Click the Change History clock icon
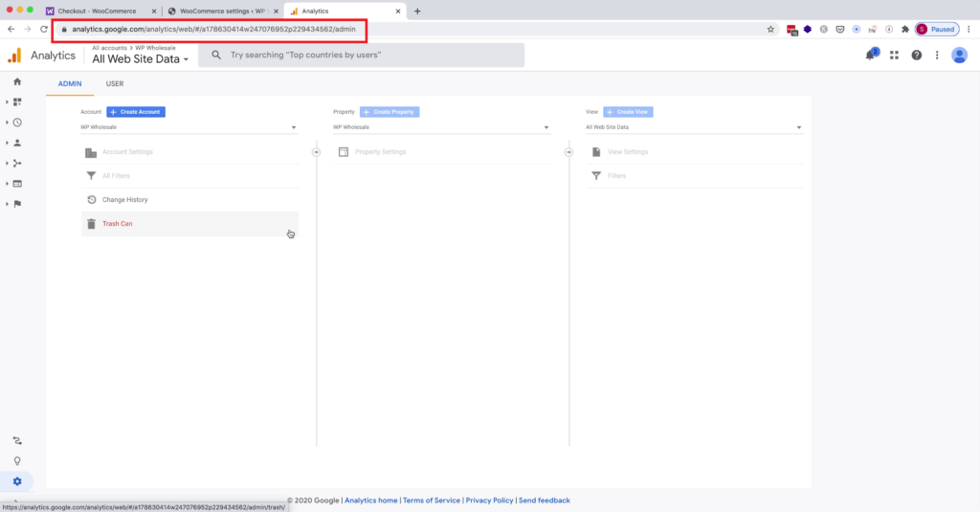 point(91,200)
